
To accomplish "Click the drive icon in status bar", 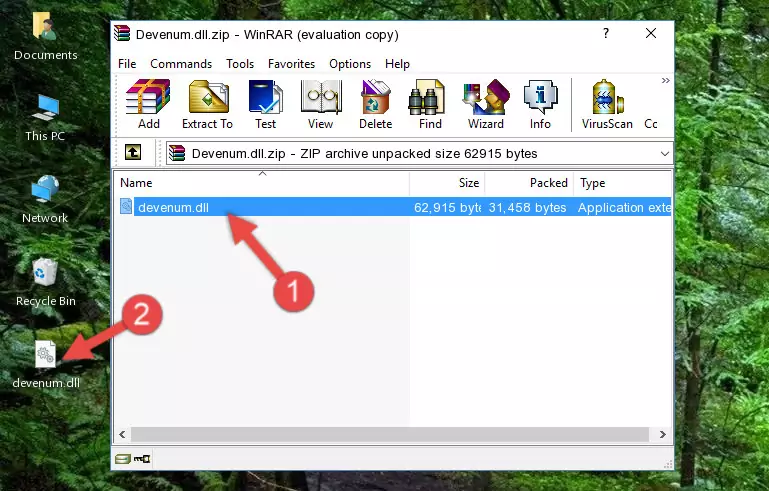I will point(123,459).
